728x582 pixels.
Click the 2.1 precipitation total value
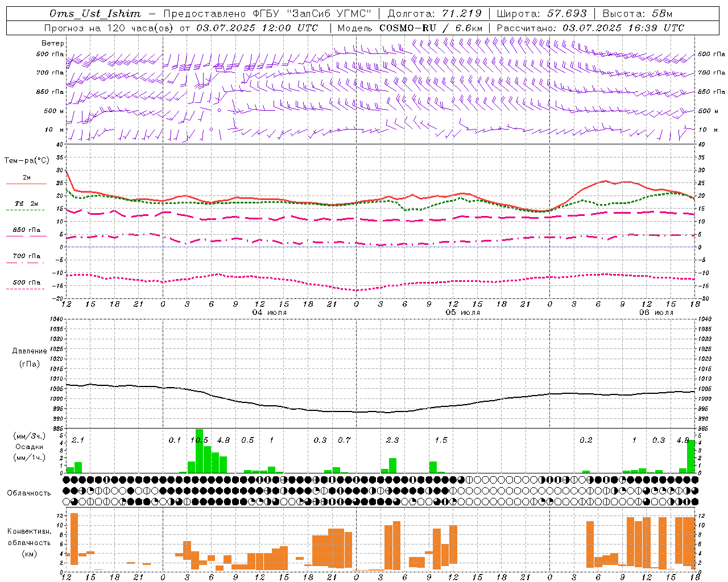(78, 440)
